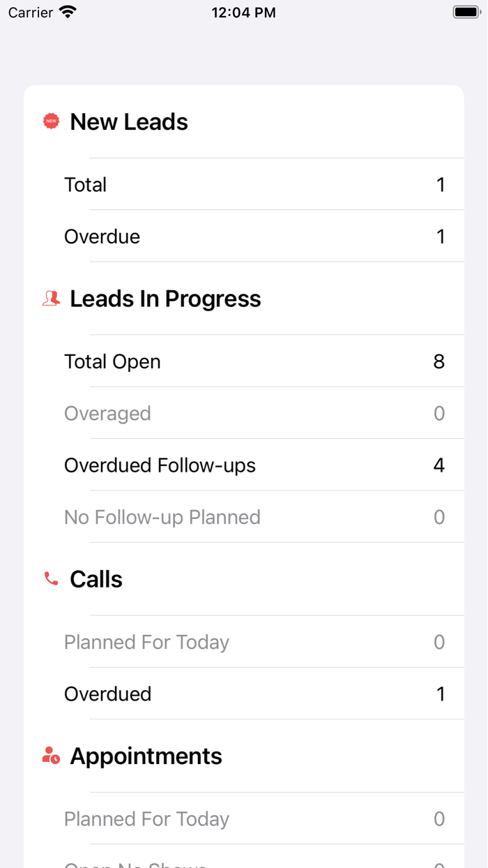Tap the Appointments person-clock icon

pyautogui.click(x=51, y=756)
